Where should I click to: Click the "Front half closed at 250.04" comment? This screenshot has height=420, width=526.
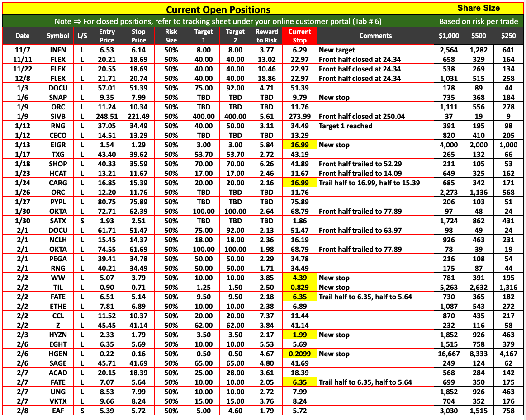(x=361, y=117)
